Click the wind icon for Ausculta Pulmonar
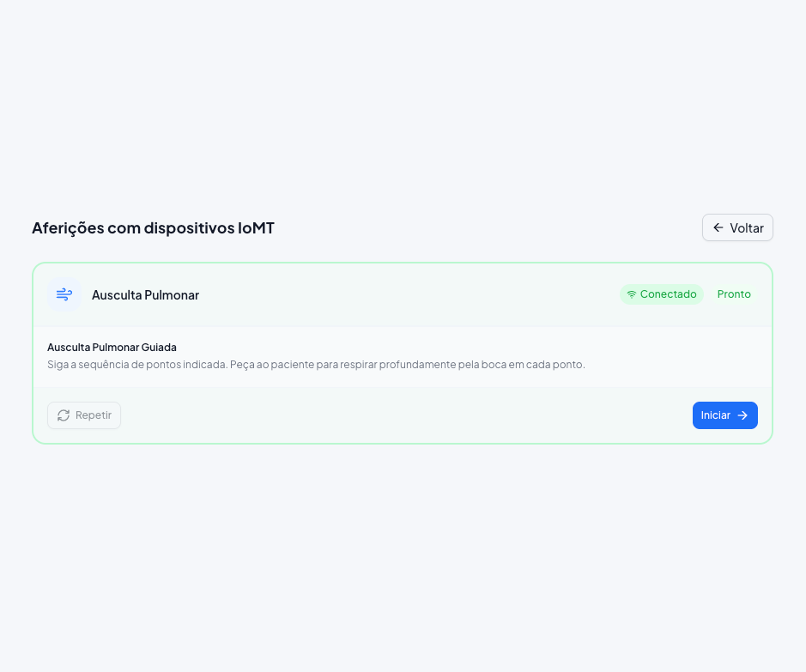Image resolution: width=806 pixels, height=672 pixels. [64, 294]
